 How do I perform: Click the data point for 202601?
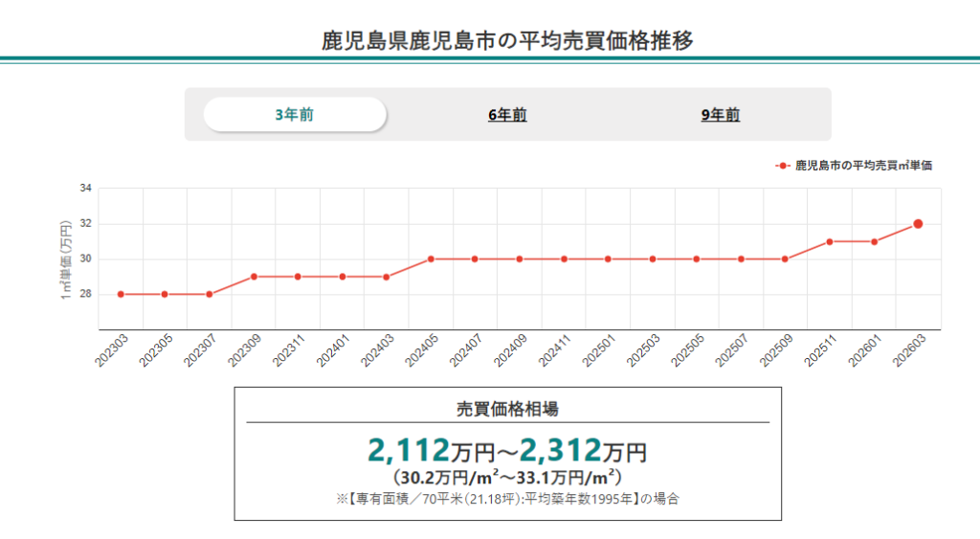coord(875,241)
